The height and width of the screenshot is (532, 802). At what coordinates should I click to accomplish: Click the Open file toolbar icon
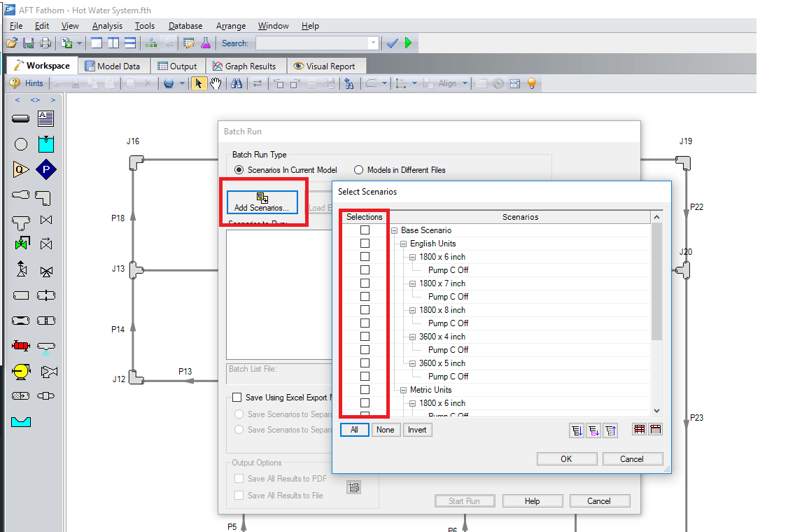(12, 43)
